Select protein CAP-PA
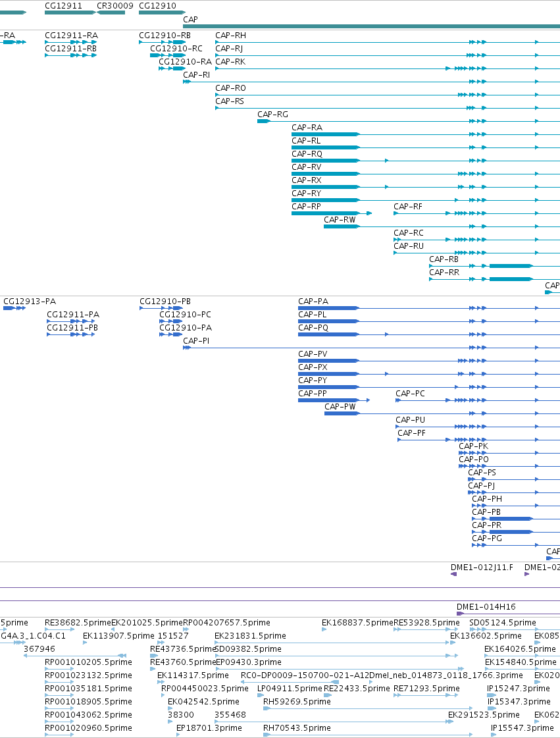 [429, 308]
